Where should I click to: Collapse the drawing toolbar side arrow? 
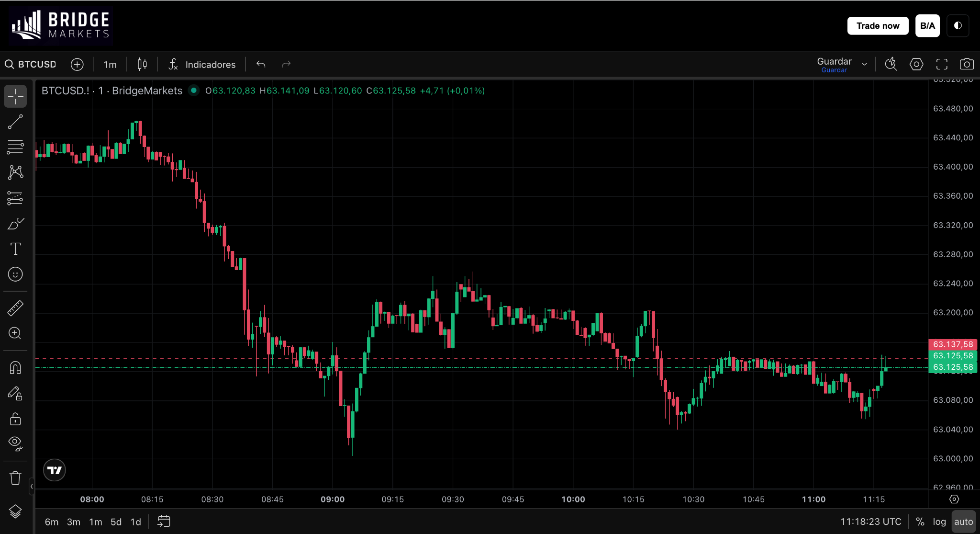(x=32, y=487)
